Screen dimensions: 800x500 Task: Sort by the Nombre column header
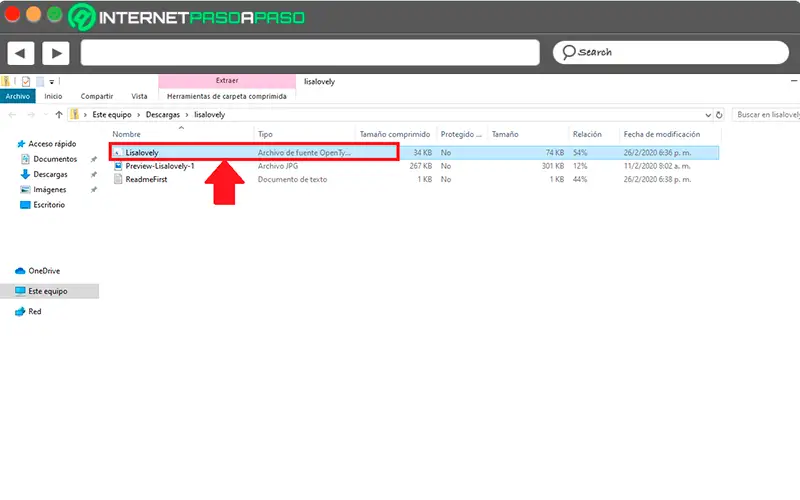point(127,134)
